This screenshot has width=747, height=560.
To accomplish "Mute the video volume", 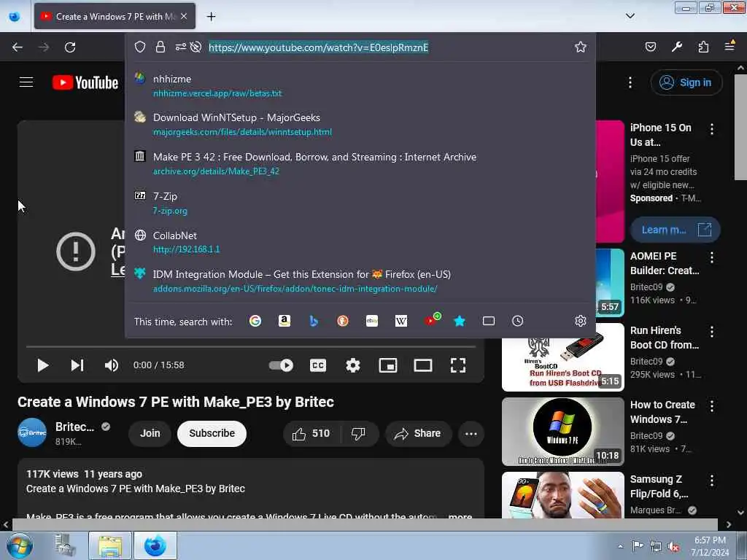I will point(111,365).
